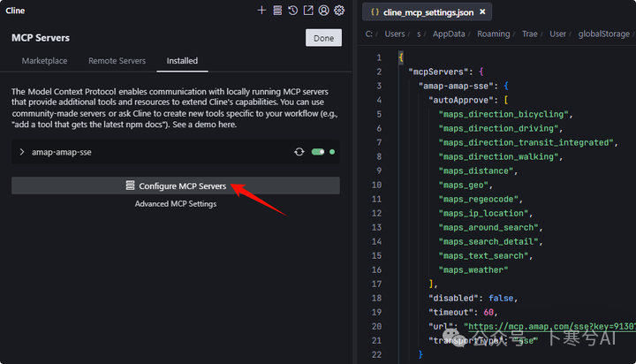
Task: Open Advanced MCP Settings link
Action: coord(176,204)
